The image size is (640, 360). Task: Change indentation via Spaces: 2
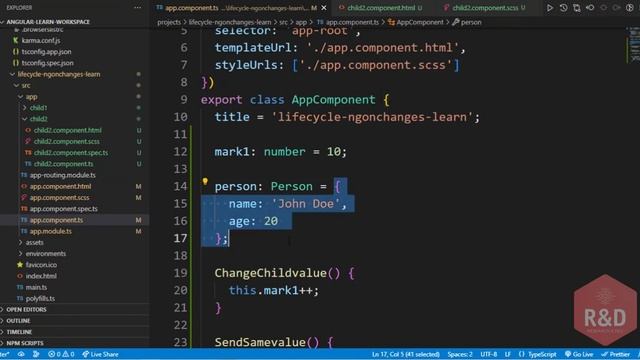tap(460, 354)
